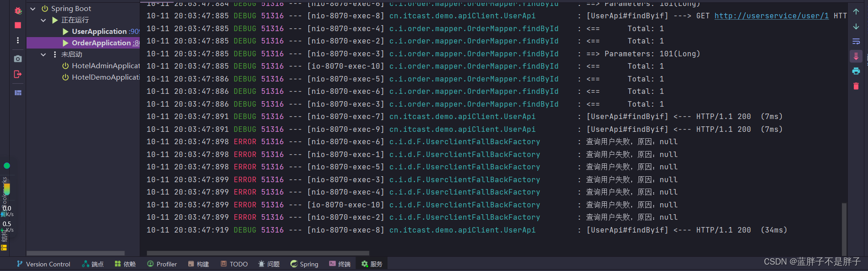Click the green dot network monitor widget
Image resolution: width=868 pixels, height=271 pixels.
tap(7, 166)
